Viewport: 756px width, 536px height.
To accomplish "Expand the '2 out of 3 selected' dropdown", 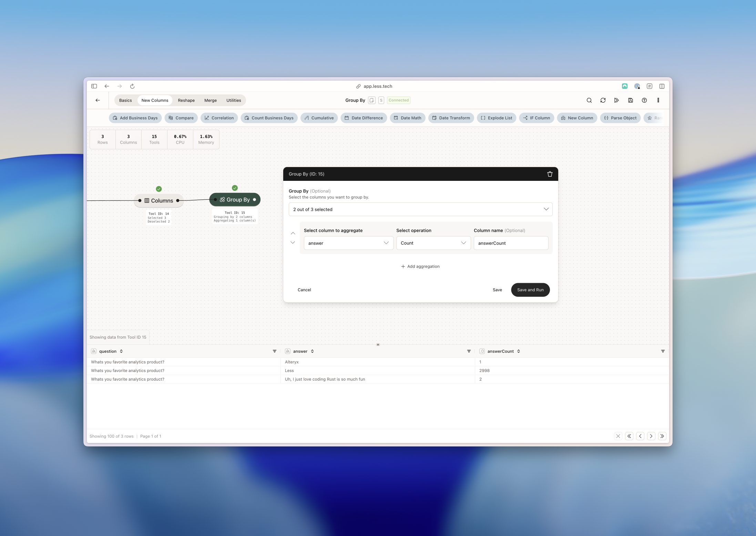I will [420, 209].
